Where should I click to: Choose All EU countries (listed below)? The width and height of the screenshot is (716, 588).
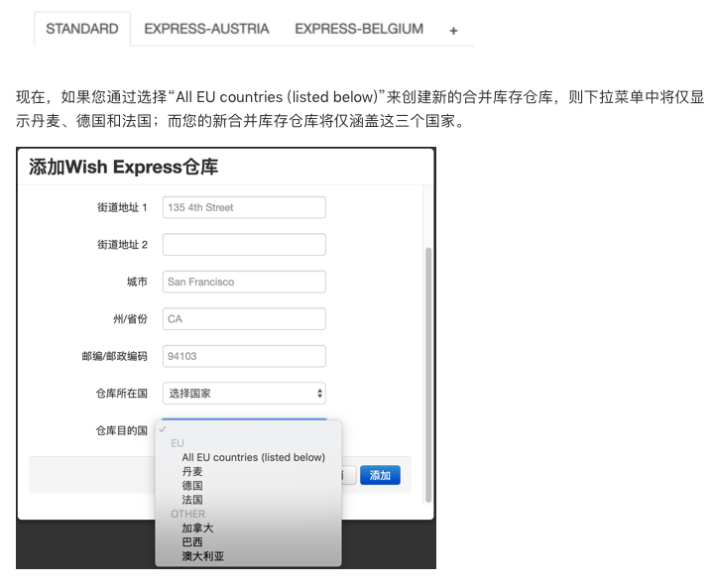[254, 457]
